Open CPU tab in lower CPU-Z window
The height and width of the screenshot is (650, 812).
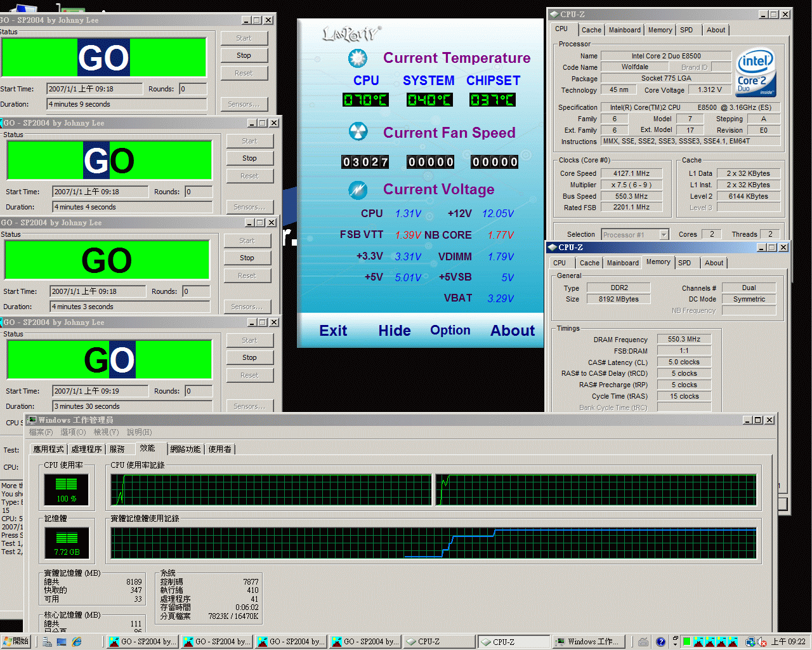[x=560, y=263]
